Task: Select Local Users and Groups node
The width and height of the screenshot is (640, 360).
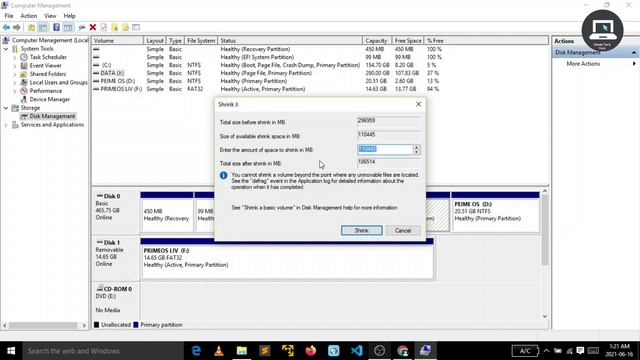Action: pyautogui.click(x=58, y=82)
